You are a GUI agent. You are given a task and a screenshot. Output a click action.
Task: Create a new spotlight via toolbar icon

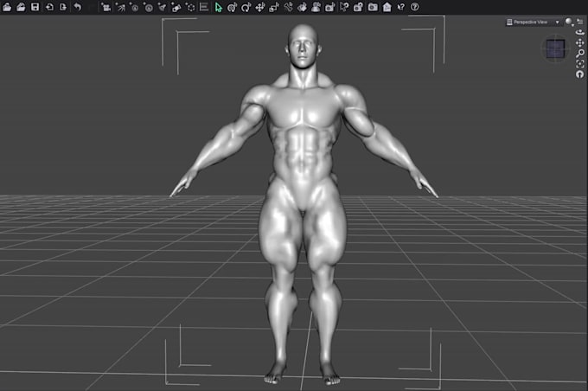(120, 7)
